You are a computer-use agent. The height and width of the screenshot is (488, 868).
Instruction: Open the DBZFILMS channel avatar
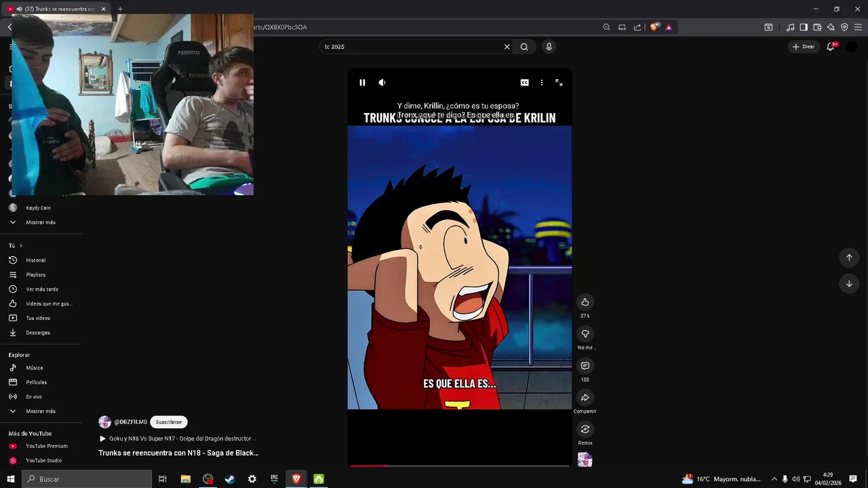click(x=104, y=422)
